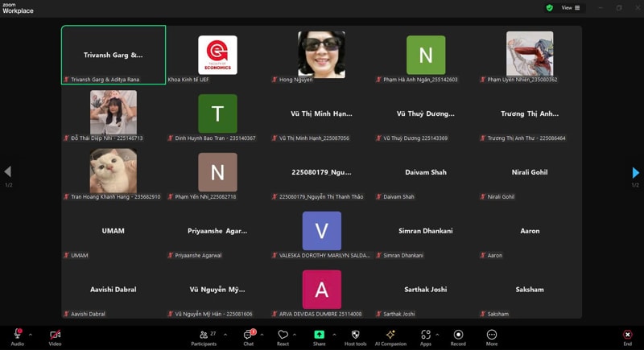
Task: Launch AI Companion
Action: coord(390,336)
